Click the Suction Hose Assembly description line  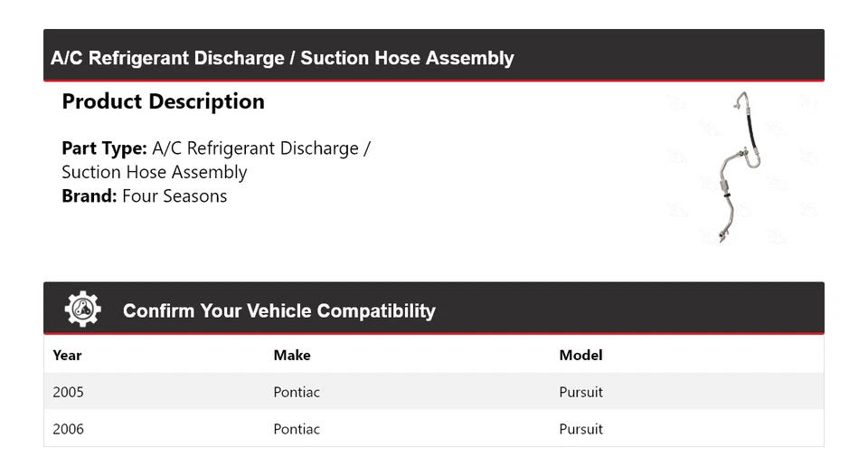coord(155,172)
